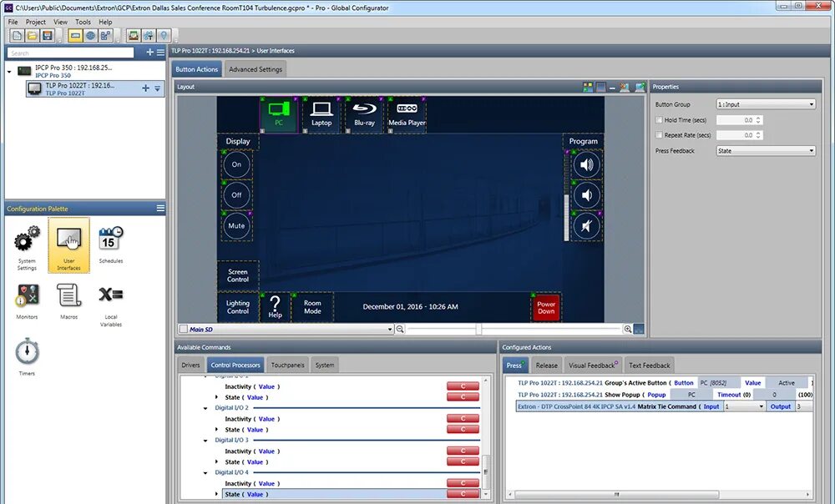
Task: Click the plus icon beside the Search box
Action: point(149,53)
